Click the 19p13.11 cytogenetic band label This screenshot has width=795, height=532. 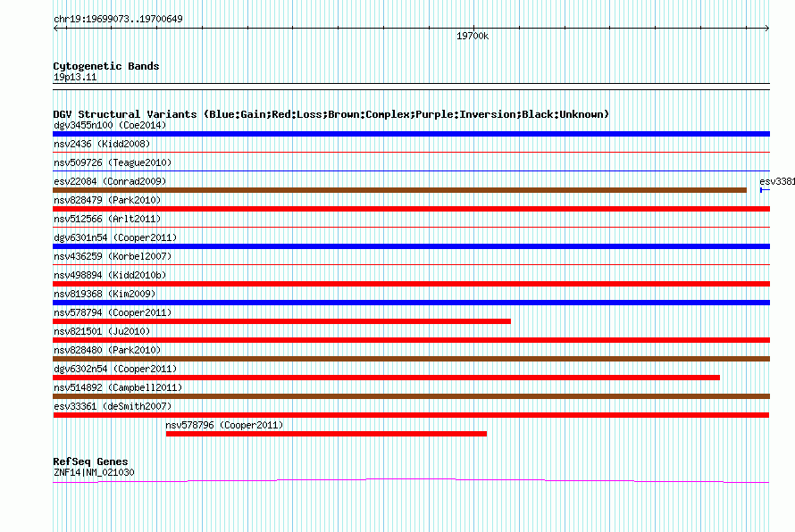point(75,77)
